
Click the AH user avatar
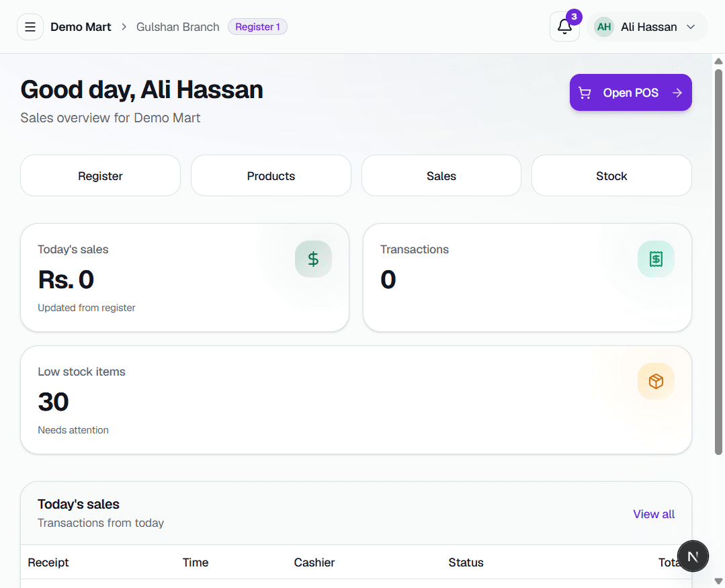coord(604,27)
